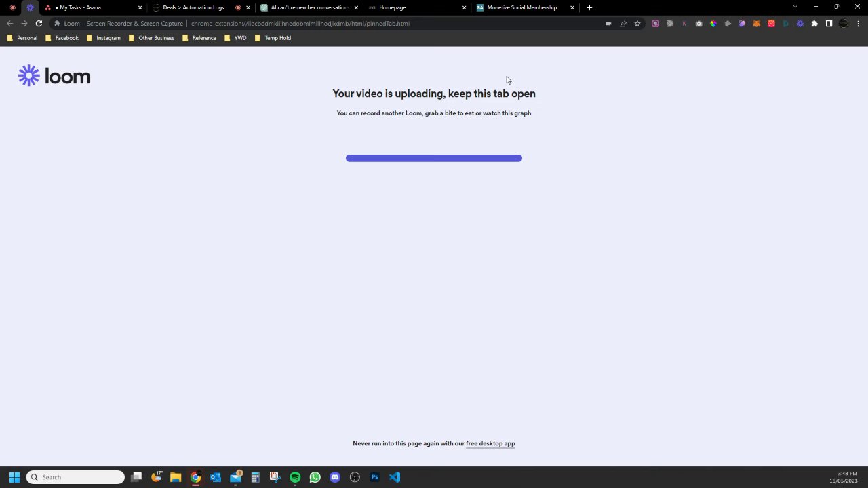Open Outlook from the taskbar
Screen dimensions: 868x488
click(216, 477)
